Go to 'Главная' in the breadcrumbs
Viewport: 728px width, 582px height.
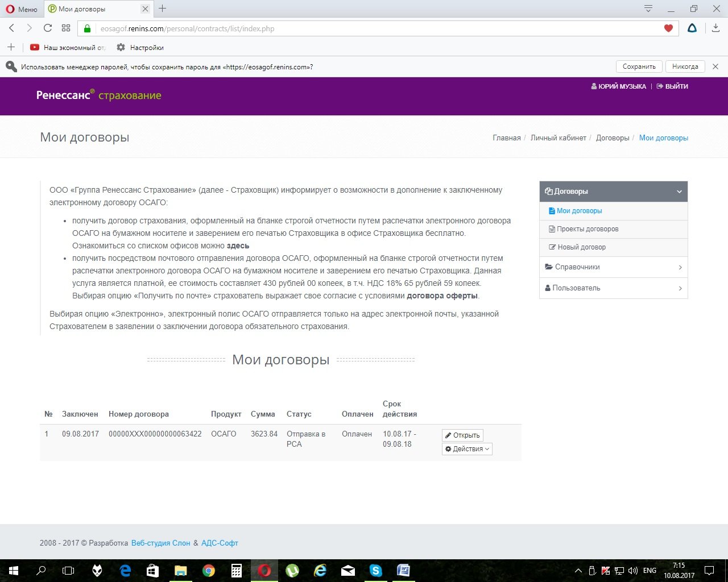point(507,138)
